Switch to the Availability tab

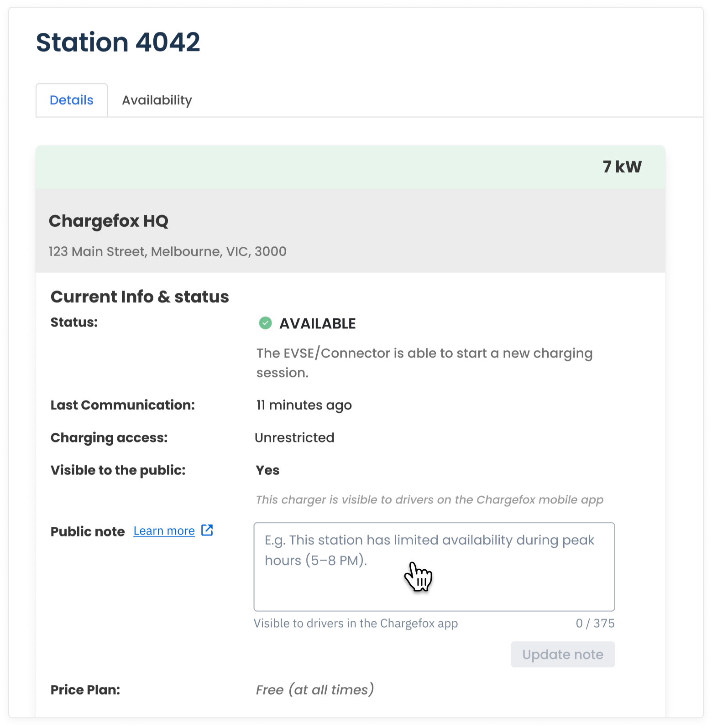(x=157, y=100)
